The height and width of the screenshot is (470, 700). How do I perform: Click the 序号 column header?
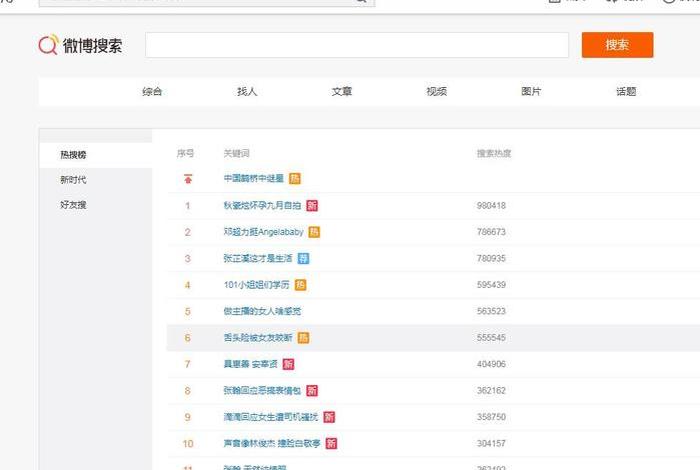[185, 154]
